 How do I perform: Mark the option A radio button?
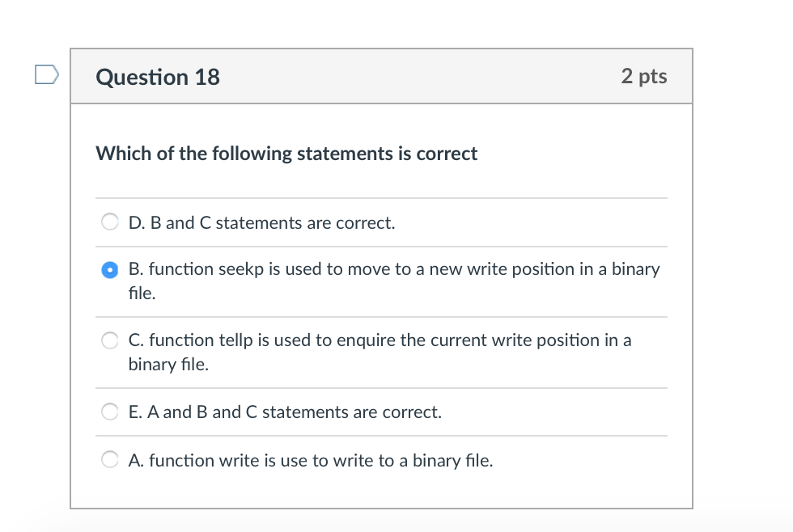(109, 461)
